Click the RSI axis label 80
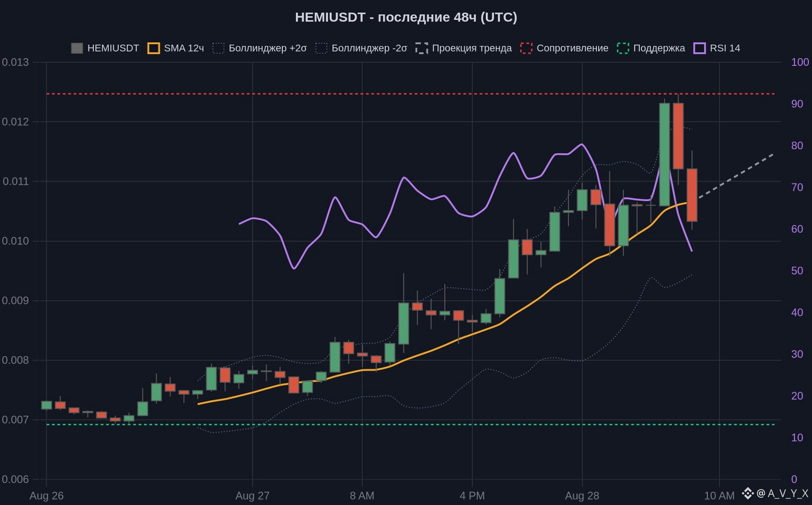The width and height of the screenshot is (812, 505). pos(797,146)
